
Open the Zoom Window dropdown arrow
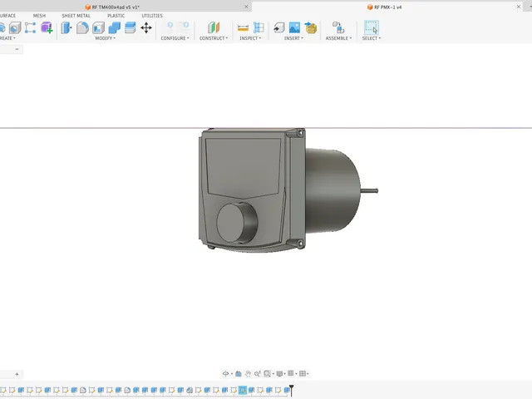[x=273, y=374]
